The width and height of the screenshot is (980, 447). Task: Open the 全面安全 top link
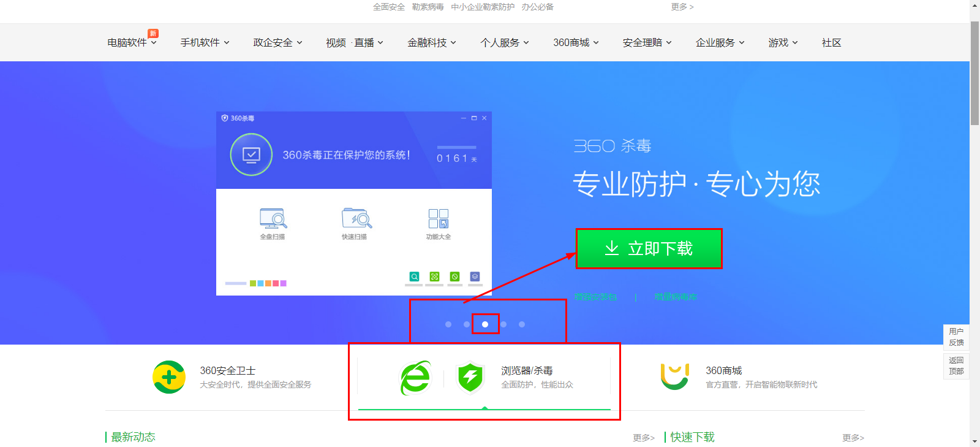tap(389, 7)
